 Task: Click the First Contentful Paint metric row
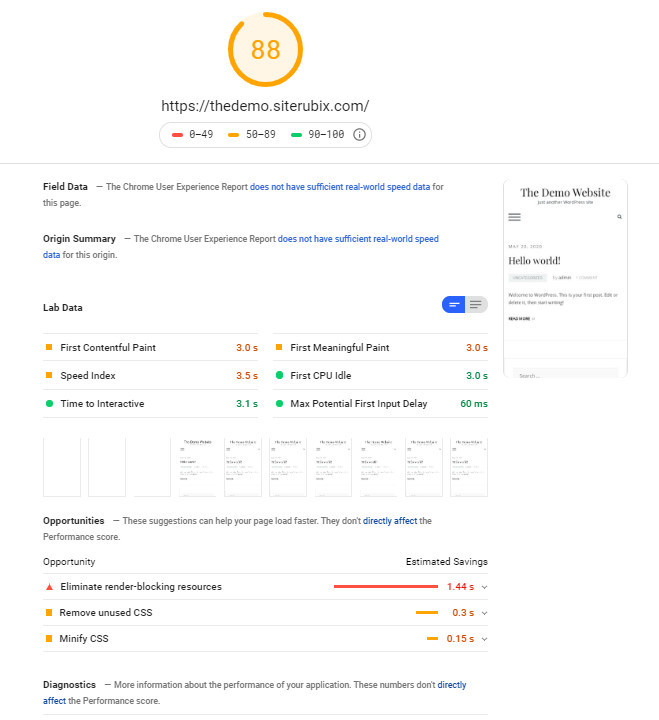[x=151, y=348]
